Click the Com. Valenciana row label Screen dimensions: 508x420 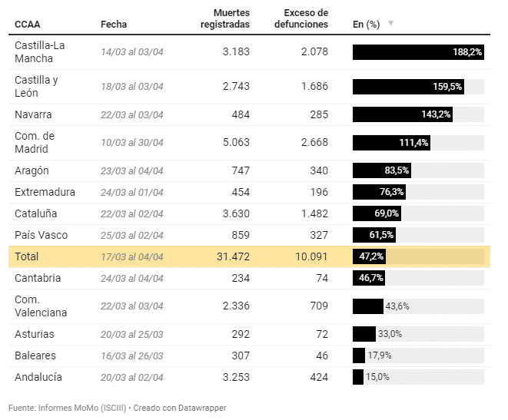(41, 306)
